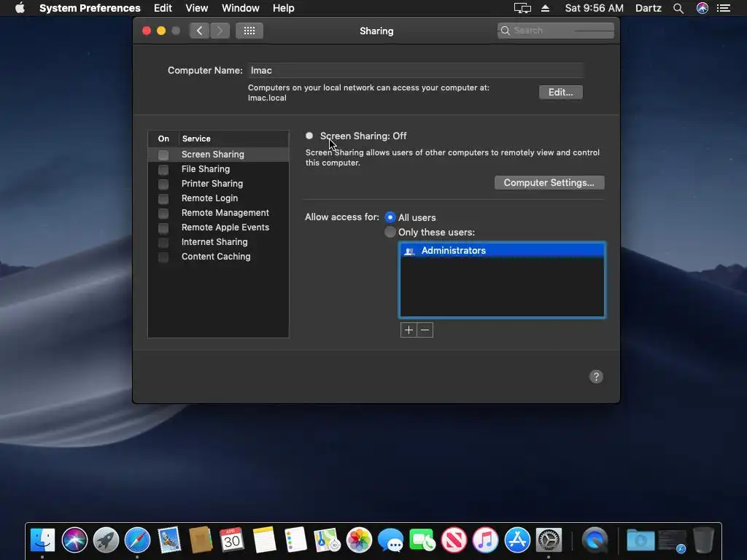747x560 pixels.
Task: Enable the Internet Sharing checkbox
Action: pos(163,242)
